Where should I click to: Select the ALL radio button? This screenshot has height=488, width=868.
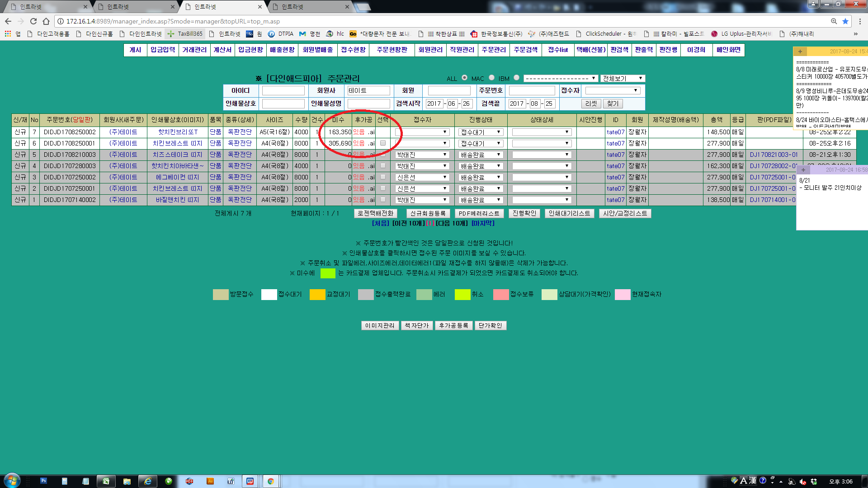click(x=464, y=78)
